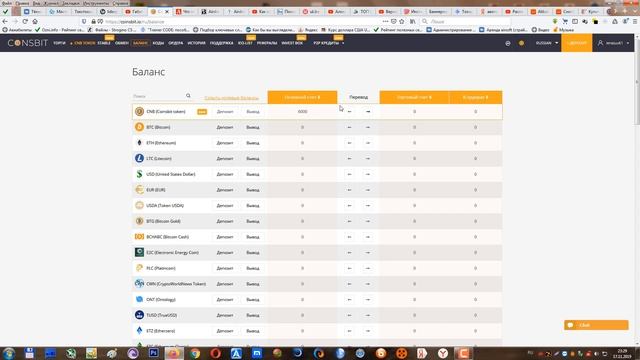The image size is (640, 360).
Task: Click Вывод in the ETH row
Action: (253, 143)
